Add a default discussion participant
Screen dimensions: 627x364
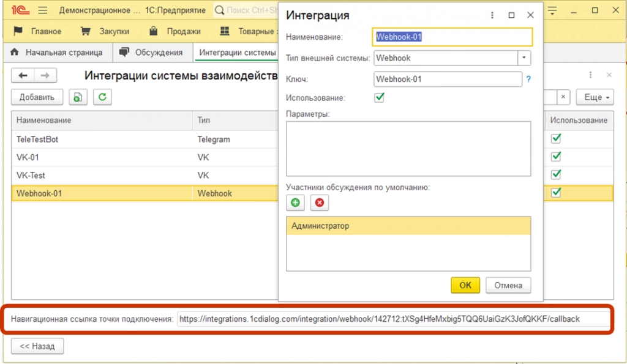pyautogui.click(x=295, y=202)
